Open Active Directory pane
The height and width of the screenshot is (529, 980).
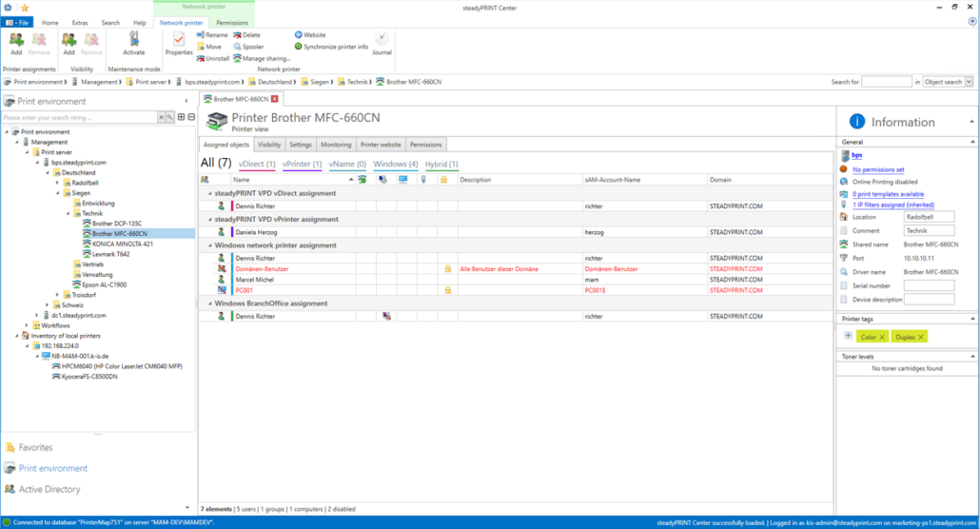pos(49,489)
